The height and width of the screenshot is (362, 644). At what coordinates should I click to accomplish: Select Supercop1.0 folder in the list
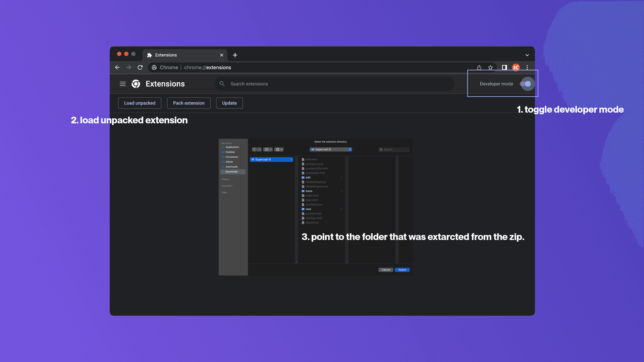pos(271,160)
